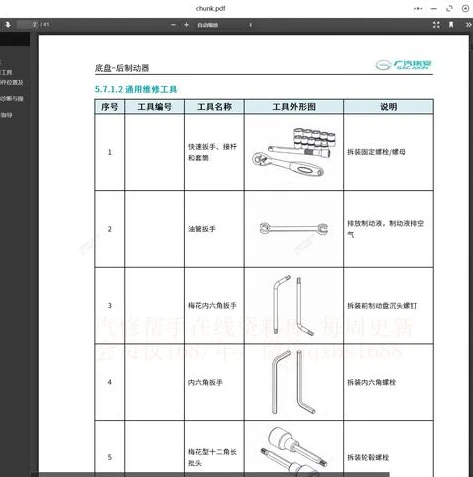
Task: Click row number 2 cell
Action: [110, 229]
